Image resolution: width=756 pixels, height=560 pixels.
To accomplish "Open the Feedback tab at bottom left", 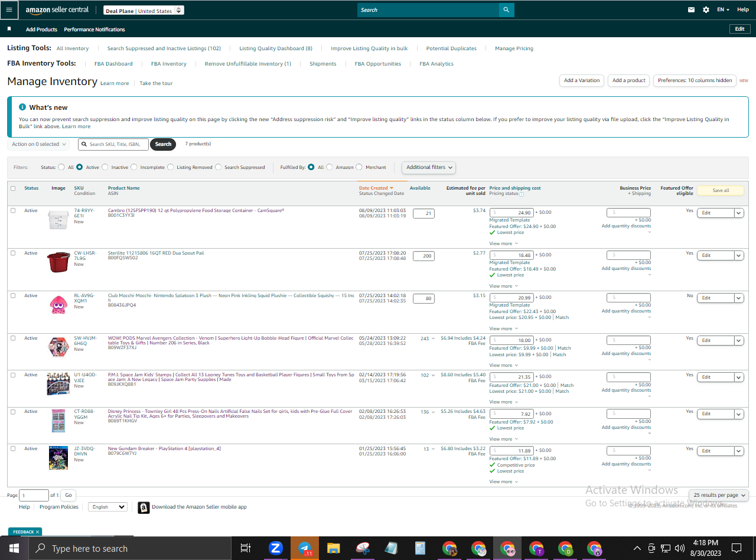I will (25, 532).
